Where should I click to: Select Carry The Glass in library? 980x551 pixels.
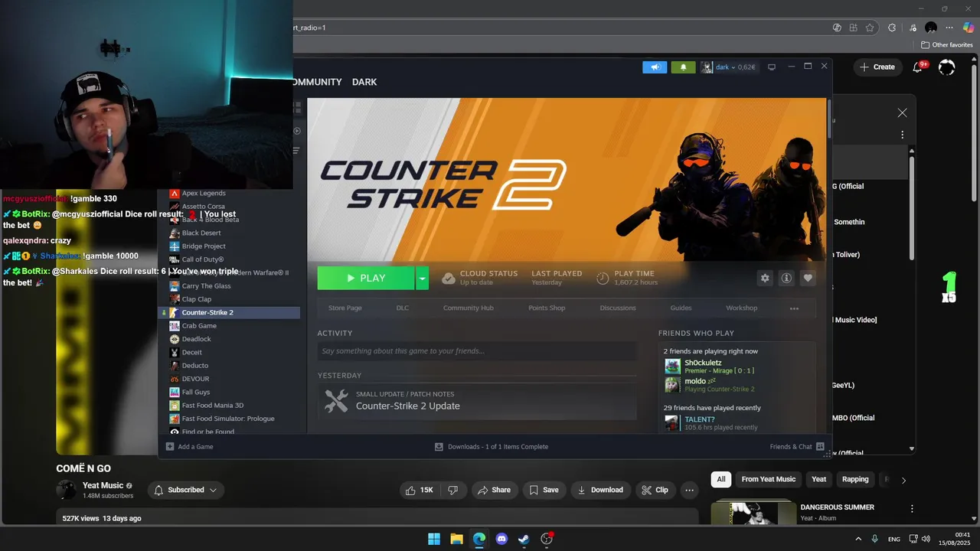206,285
